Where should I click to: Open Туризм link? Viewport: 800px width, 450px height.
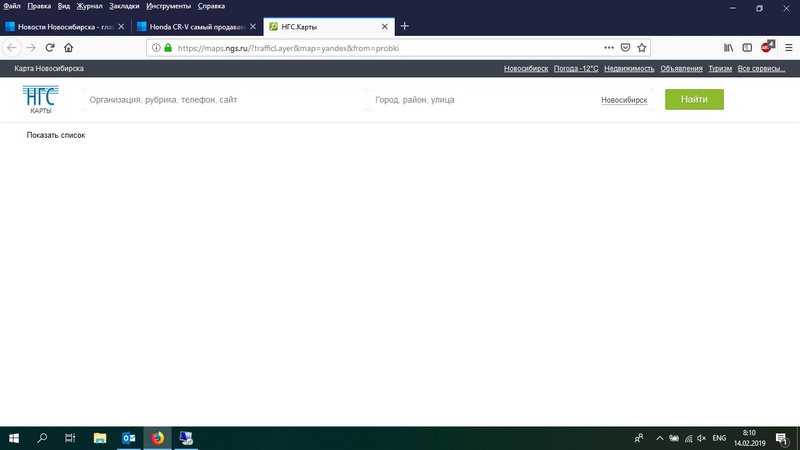[720, 68]
